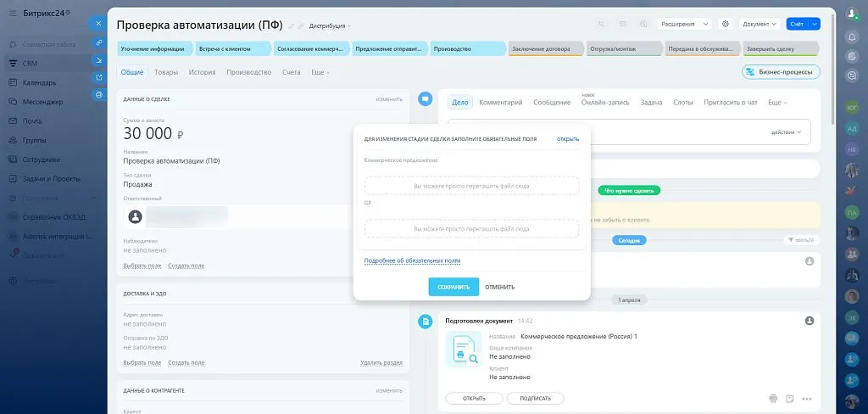Screen dimensions: 868x414
Task: Expand Еще in the timeline actions row
Action: point(777,103)
